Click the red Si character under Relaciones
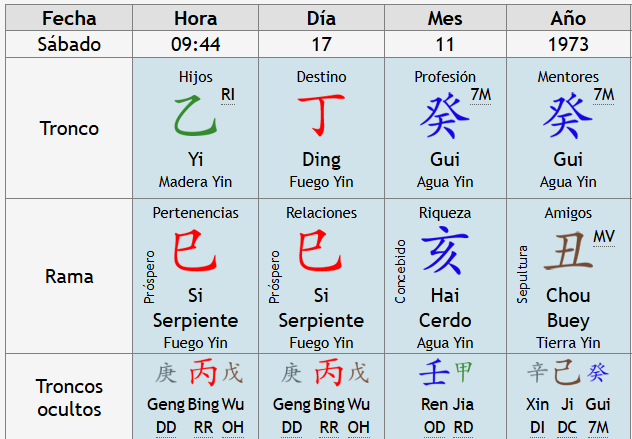 pos(321,251)
